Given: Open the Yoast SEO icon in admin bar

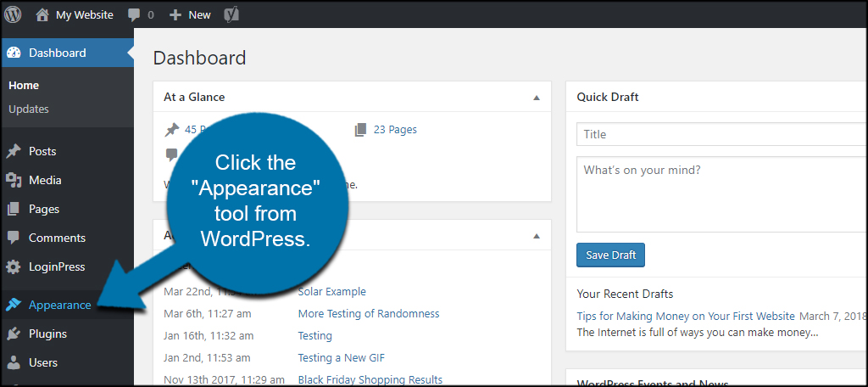Looking at the screenshot, I should 231,14.
